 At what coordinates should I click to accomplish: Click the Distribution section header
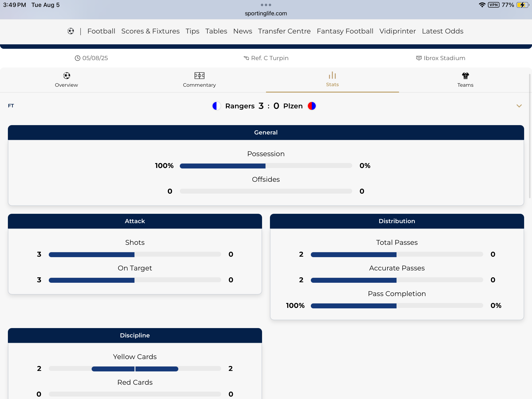pyautogui.click(x=397, y=221)
